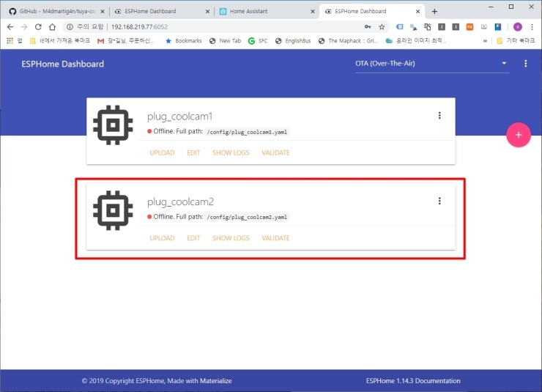542x392 pixels.
Task: Open the online image optimizer bookmark
Action: [416, 41]
